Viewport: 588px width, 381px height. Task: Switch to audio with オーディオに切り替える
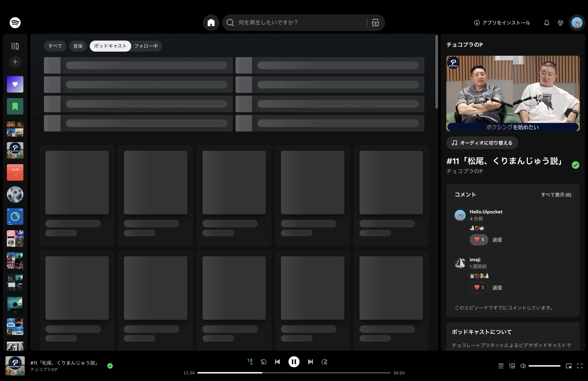pos(482,143)
